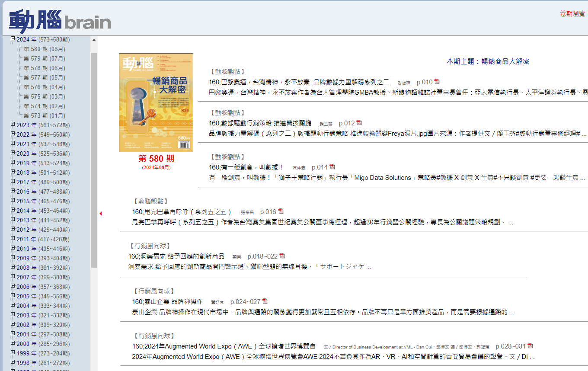Expand the 2020 年 (525~536期) node
This screenshot has width=588, height=371.
click(x=13, y=153)
